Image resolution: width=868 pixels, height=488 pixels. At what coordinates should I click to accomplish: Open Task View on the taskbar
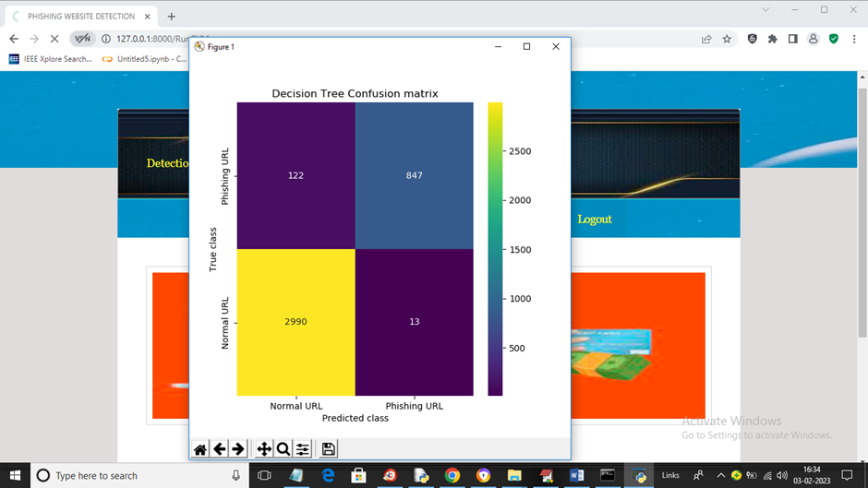pyautogui.click(x=265, y=475)
